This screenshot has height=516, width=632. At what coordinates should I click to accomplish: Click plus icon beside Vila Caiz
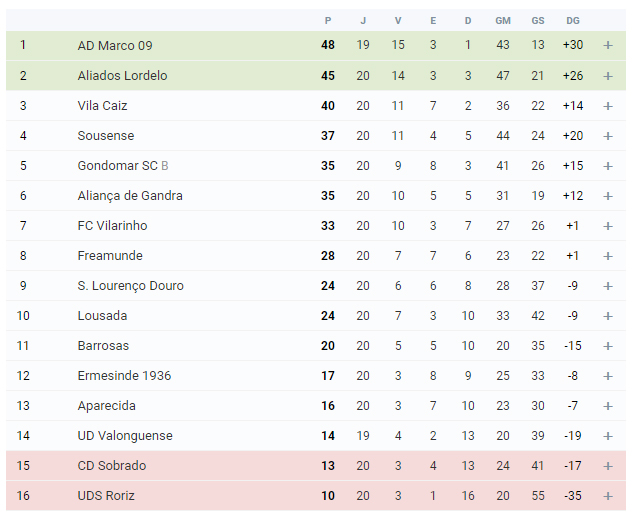click(x=608, y=106)
